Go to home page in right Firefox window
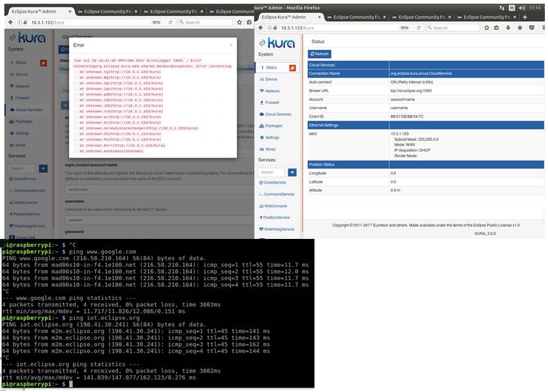The image size is (548, 392). pyautogui.click(x=520, y=27)
